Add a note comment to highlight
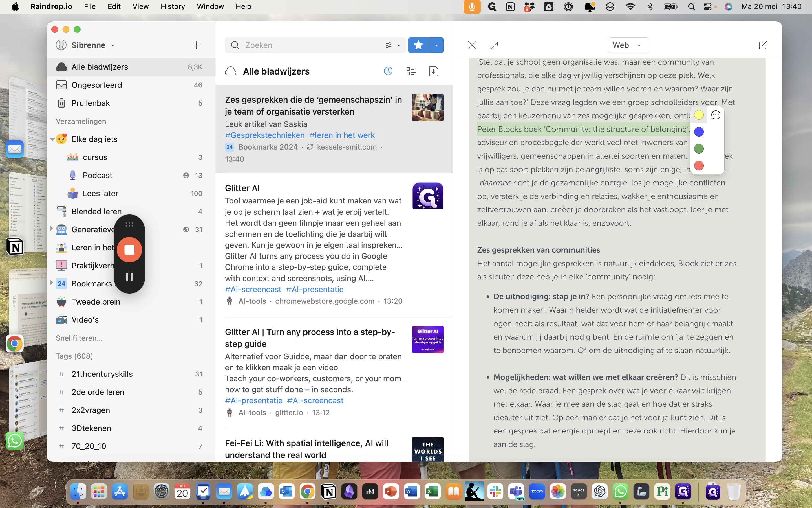Viewport: 812px width, 508px height. [716, 115]
